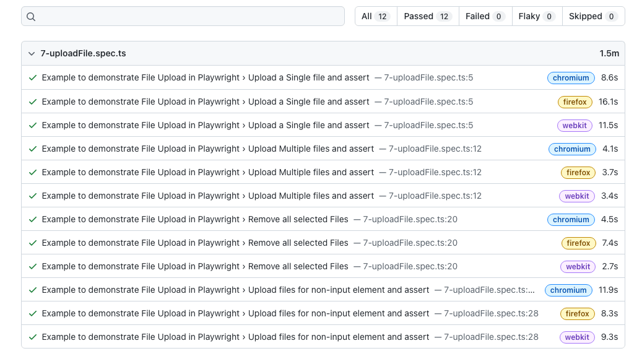Screen dimensions: 642x364
Task: Click the search magnifier icon
Action: (31, 16)
